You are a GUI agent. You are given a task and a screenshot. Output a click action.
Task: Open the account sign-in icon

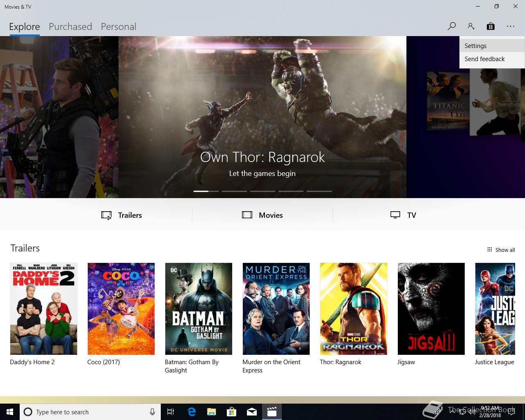(x=471, y=26)
